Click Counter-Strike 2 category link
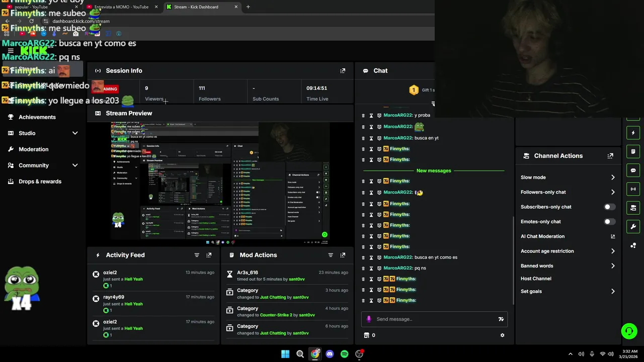The image size is (644, 362). [x=276, y=315]
